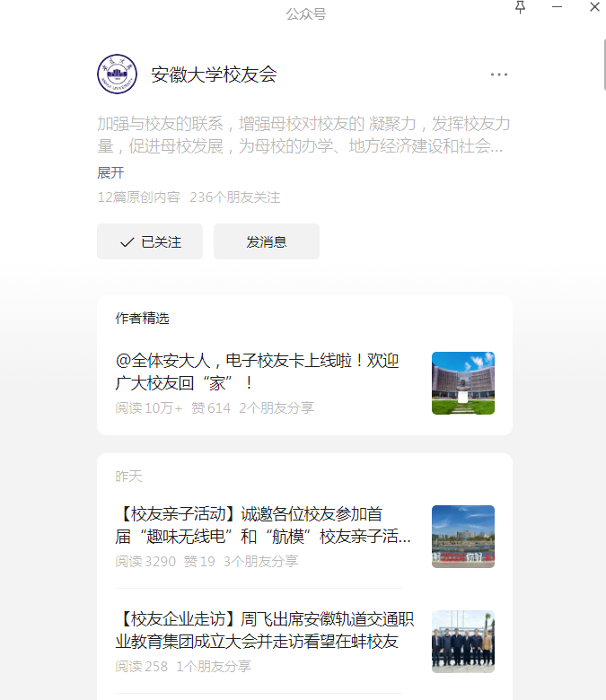Pin the window with the pushpin icon
This screenshot has width=606, height=700.
pos(520,7)
